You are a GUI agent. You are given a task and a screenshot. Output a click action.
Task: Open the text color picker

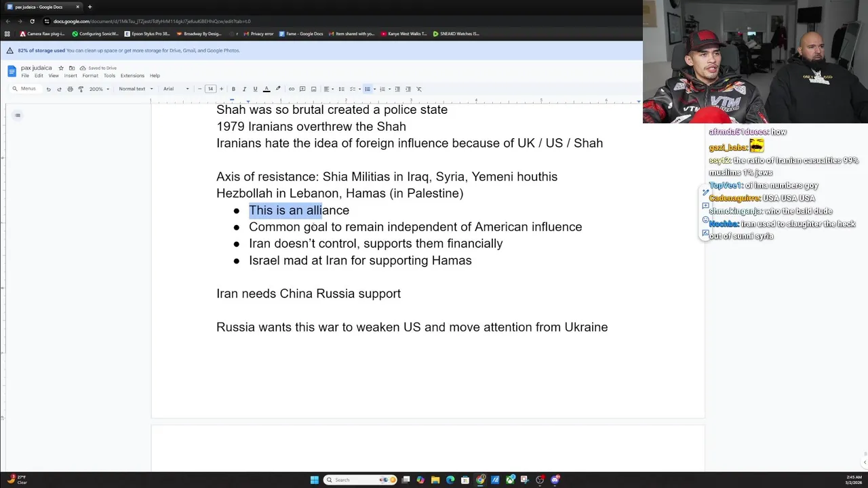267,89
